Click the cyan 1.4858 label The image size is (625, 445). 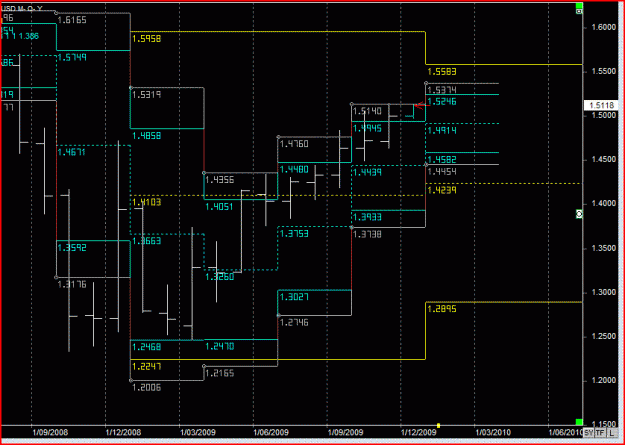pyautogui.click(x=146, y=136)
